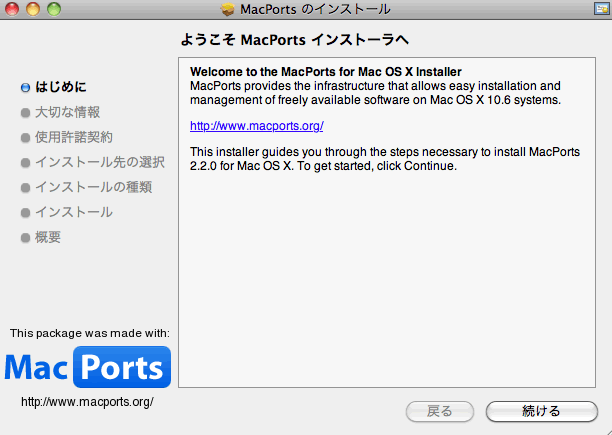Select the 使用許諾契約 step in sidebar
This screenshot has width=612, height=435.
point(74,137)
